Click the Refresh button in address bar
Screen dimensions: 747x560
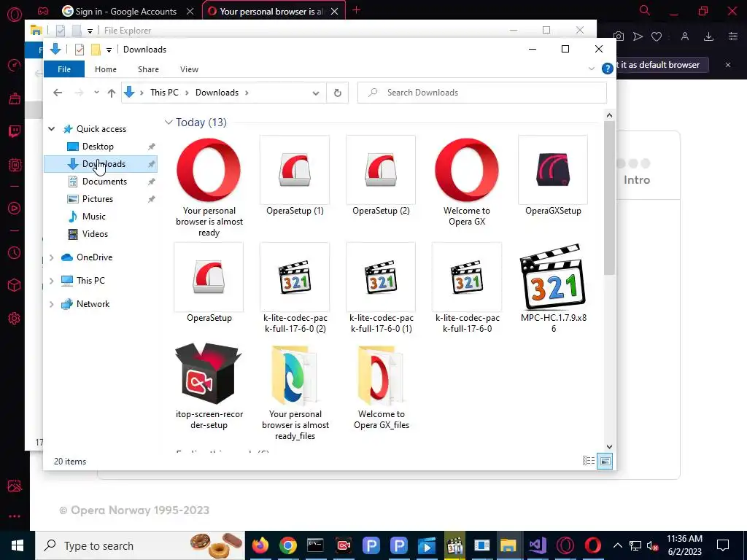337,93
